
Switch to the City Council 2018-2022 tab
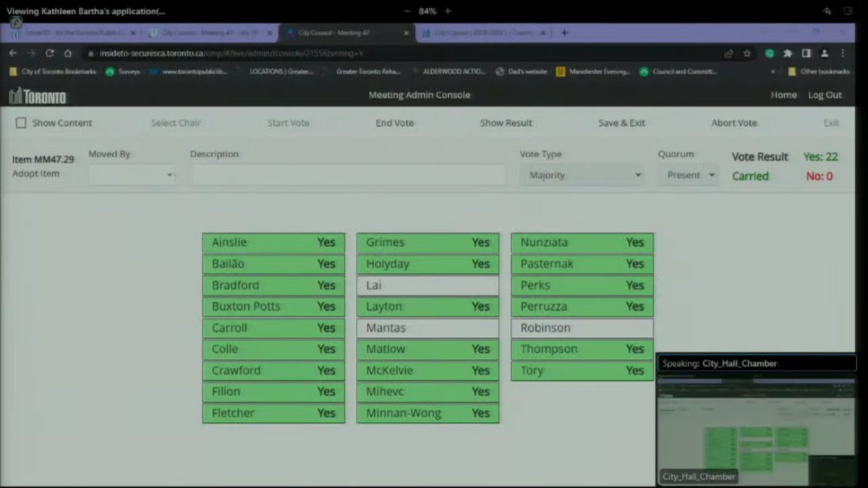[482, 33]
